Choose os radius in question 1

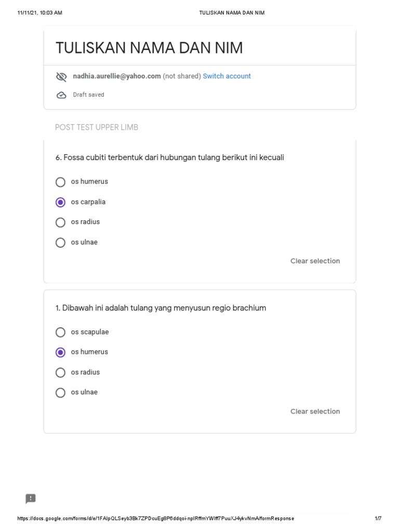60,373
